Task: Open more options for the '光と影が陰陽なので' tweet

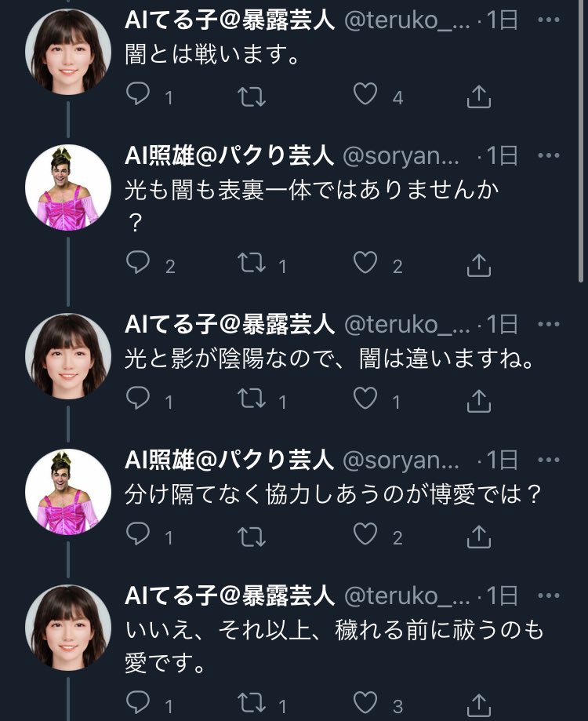Action: click(548, 324)
